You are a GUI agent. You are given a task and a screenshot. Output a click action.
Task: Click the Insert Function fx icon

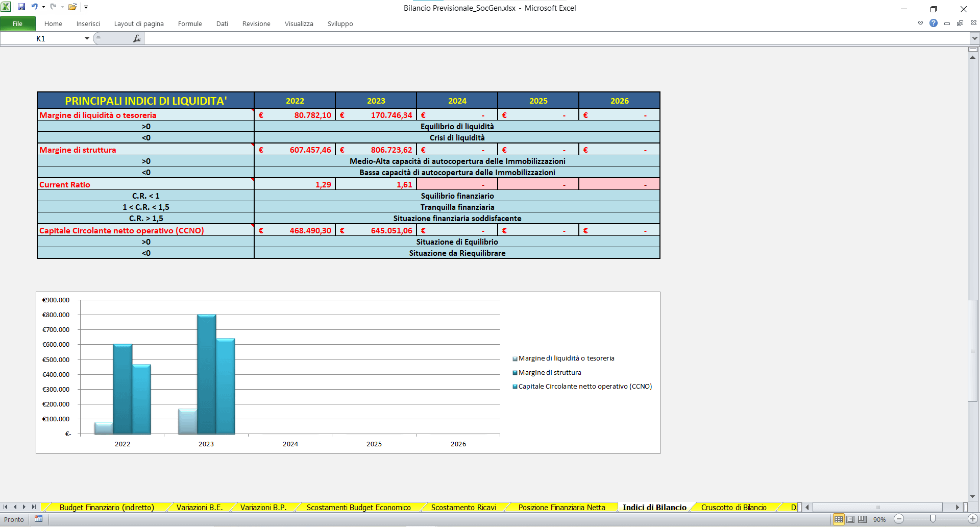(x=137, y=39)
